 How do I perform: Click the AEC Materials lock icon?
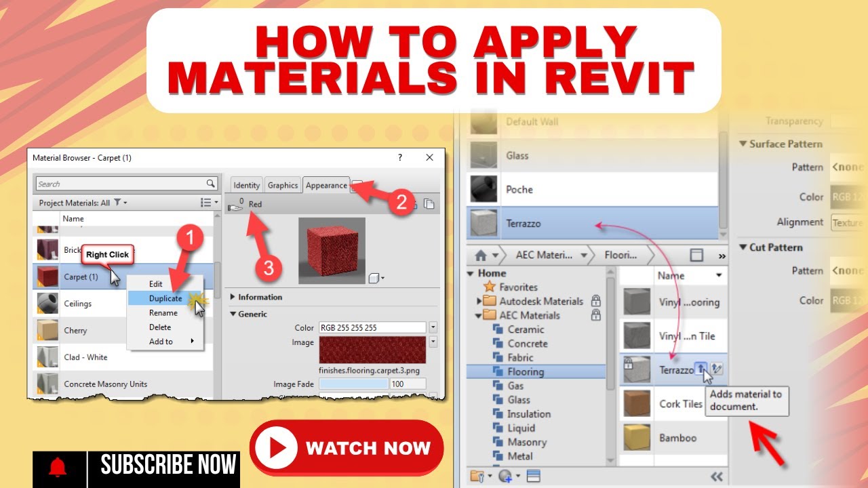click(x=596, y=314)
